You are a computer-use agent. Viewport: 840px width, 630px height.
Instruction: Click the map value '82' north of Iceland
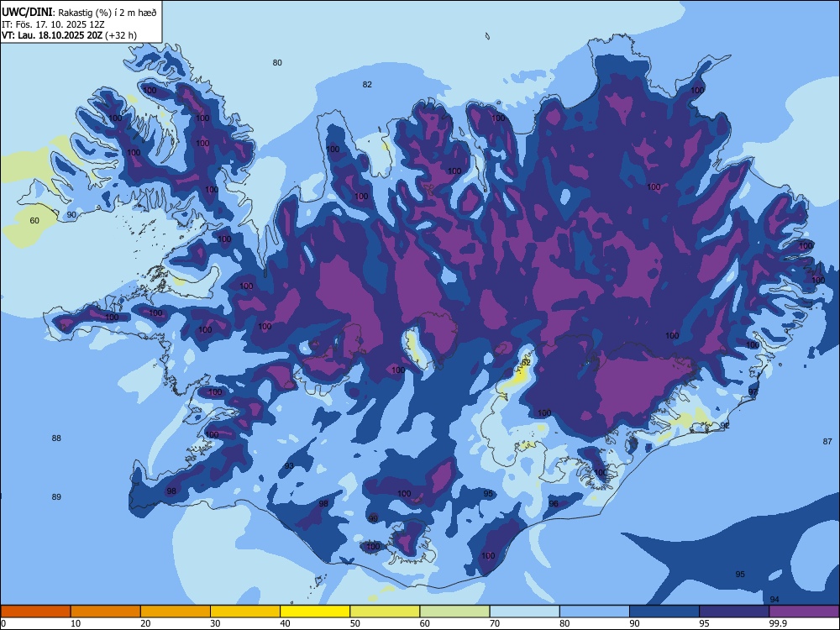367,85
